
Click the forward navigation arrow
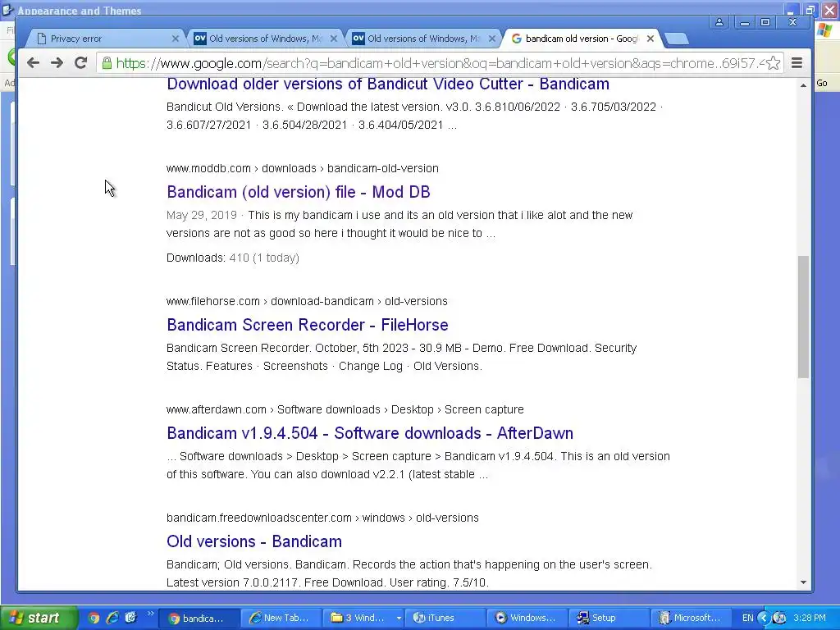tap(57, 62)
